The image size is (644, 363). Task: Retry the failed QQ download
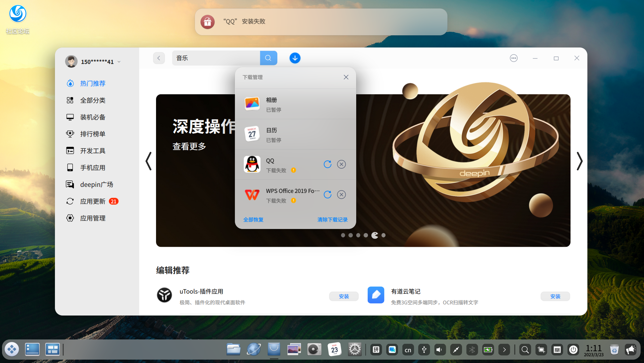point(328,164)
